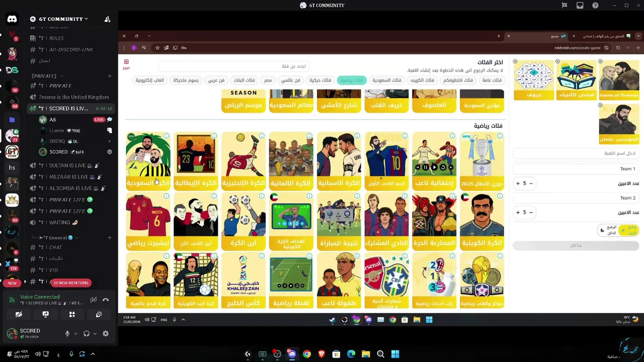Toggle microphone mute in Discord user panel
Image resolution: width=644 pixels, height=362 pixels.
tap(67, 333)
